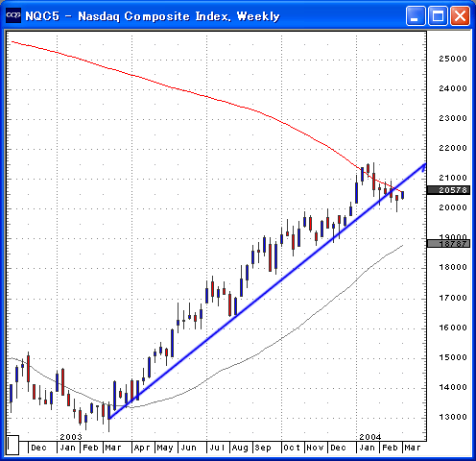This screenshot has height=461, width=476.
Task: Click the Jun month label
Action: pos(188,448)
